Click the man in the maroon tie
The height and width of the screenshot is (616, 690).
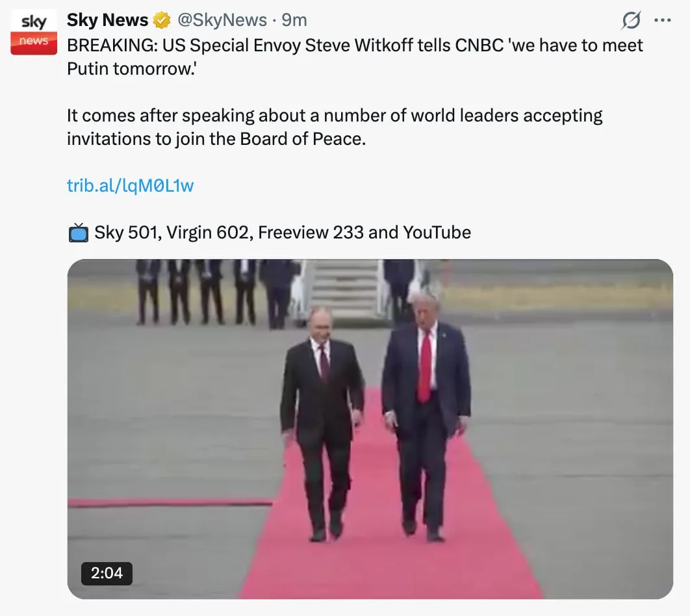(x=322, y=422)
